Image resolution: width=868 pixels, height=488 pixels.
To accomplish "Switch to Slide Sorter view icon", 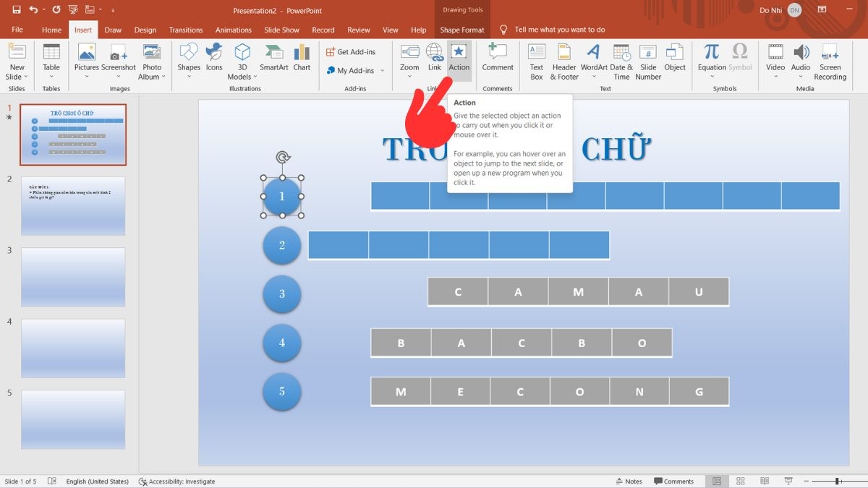I will click(741, 481).
